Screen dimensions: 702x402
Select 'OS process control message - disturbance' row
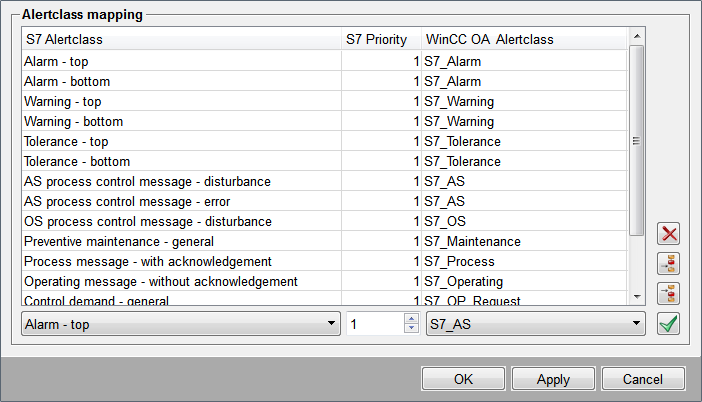[325, 221]
